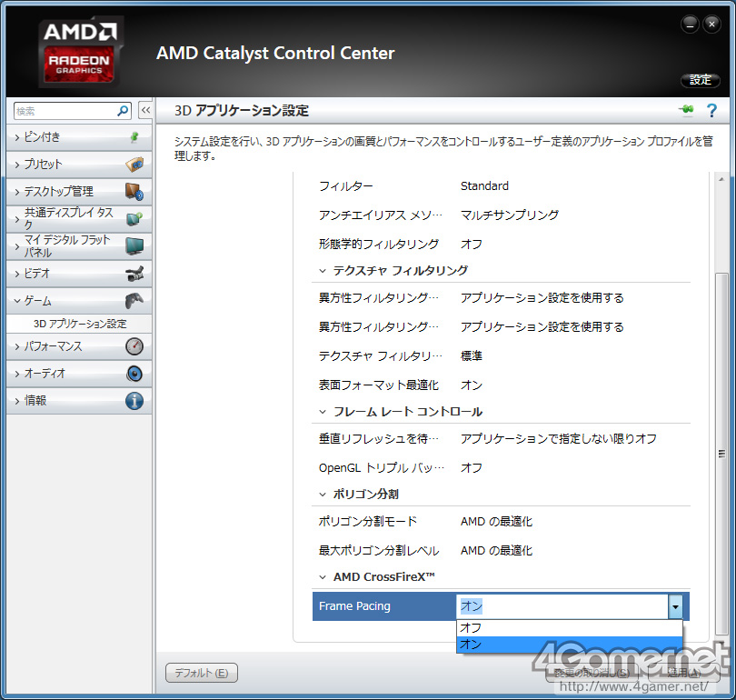Click the magnifier search icon
The width and height of the screenshot is (736, 700).
pos(123,111)
